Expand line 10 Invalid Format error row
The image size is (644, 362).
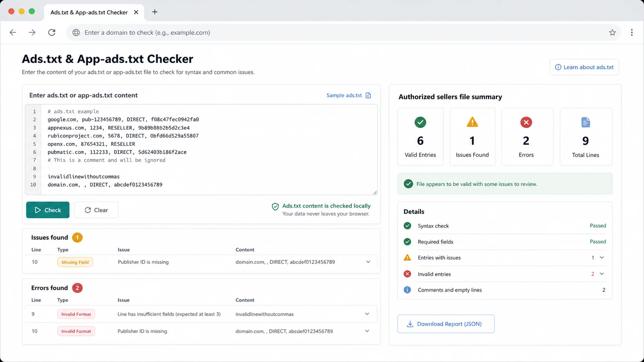point(367,331)
